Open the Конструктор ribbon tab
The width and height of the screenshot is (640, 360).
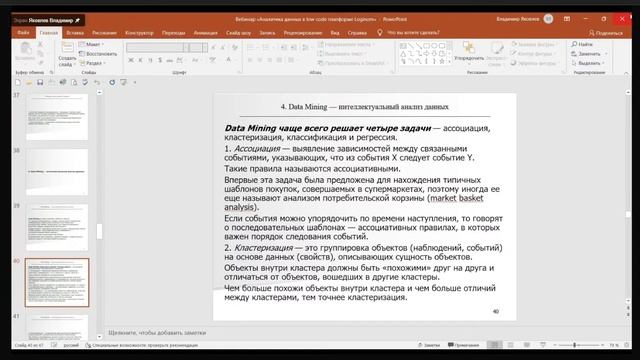[x=139, y=33]
